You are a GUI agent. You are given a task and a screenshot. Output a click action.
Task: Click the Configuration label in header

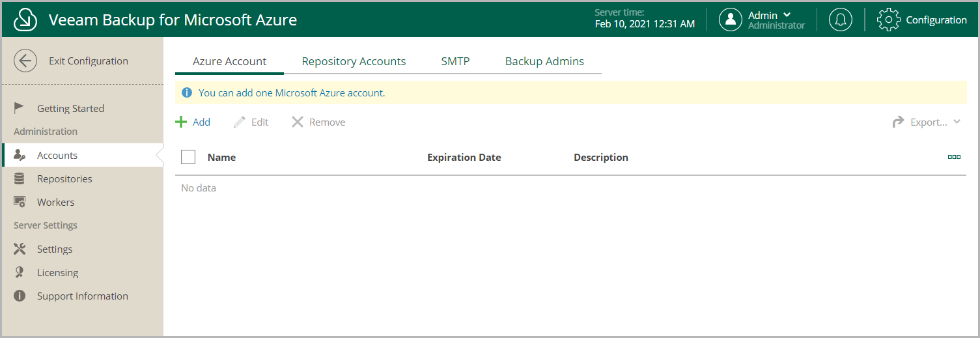936,20
